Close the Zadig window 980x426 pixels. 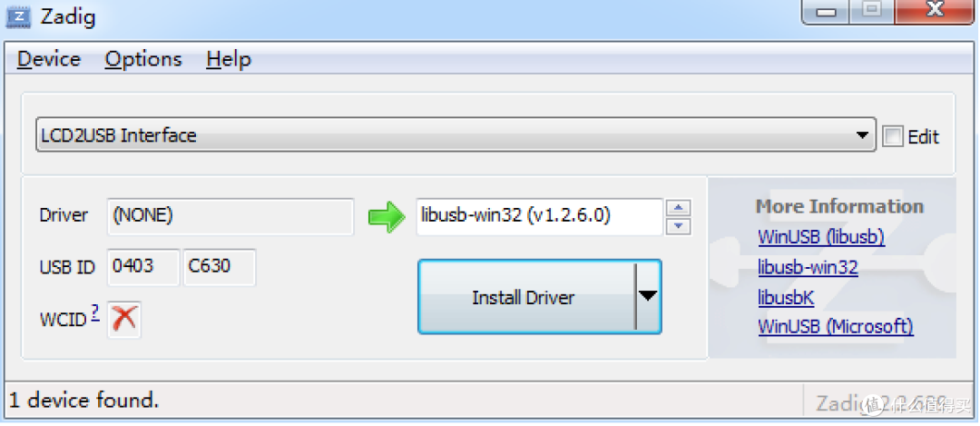935,11
